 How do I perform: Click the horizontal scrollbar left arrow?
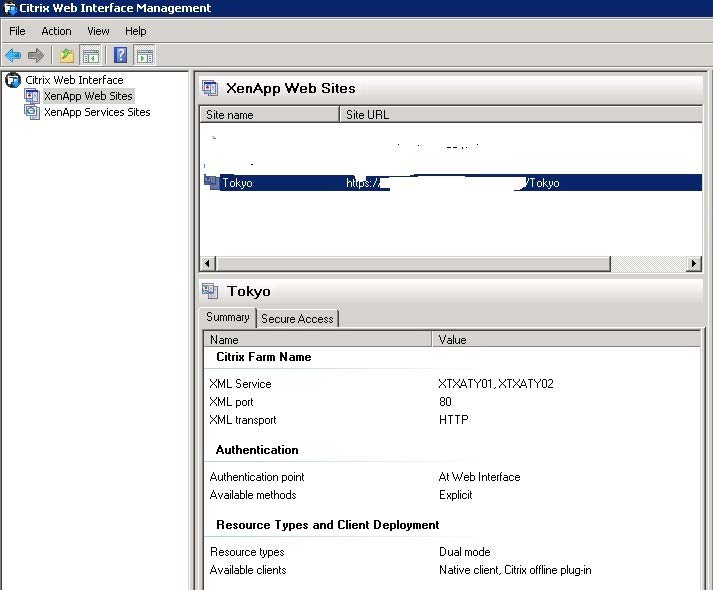[x=208, y=263]
